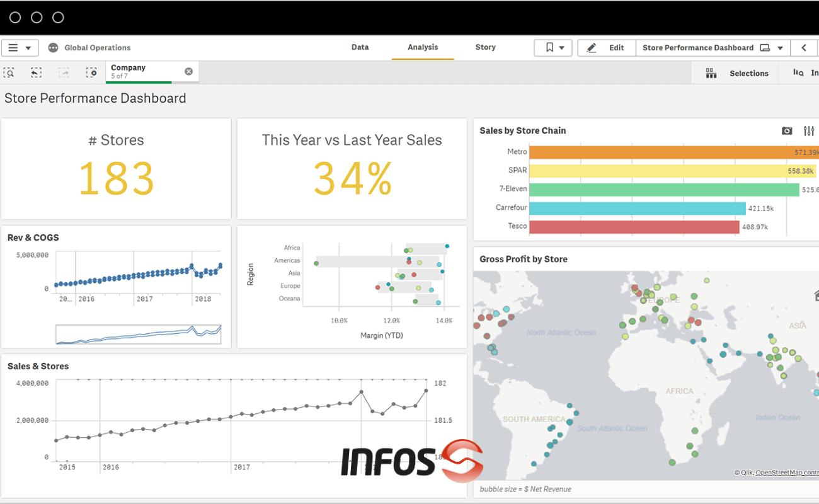This screenshot has width=819, height=504.
Task: Select the red Tesco bar
Action: [x=634, y=227]
